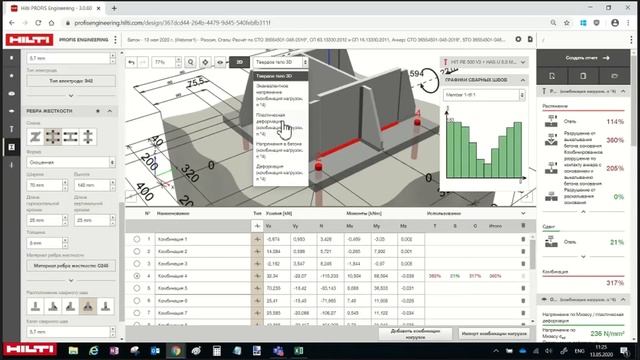Viewport: 640px width, 360px height.
Task: Delete combination 1 with its trash icon
Action: click(523, 239)
